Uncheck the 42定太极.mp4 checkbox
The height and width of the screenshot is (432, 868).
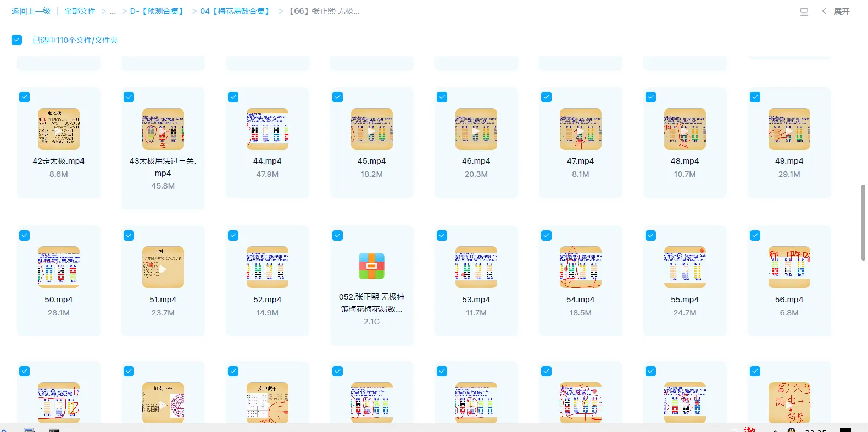pos(25,97)
